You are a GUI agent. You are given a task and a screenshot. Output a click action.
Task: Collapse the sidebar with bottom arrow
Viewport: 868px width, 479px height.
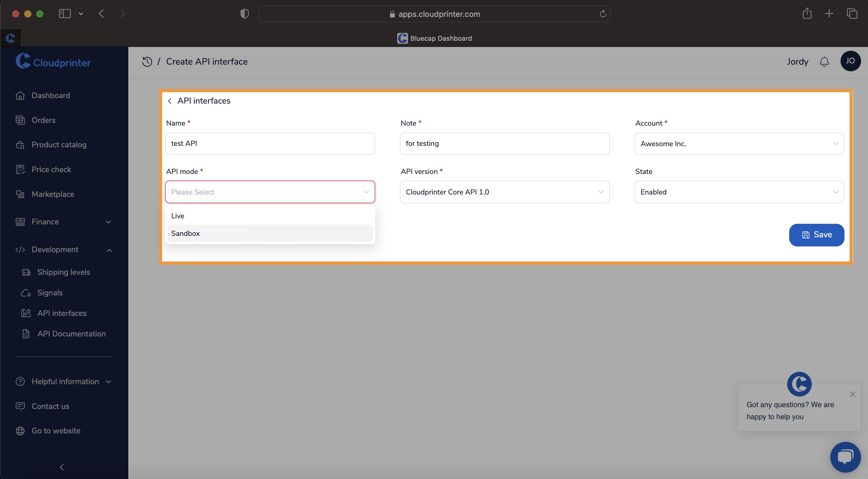pyautogui.click(x=62, y=467)
